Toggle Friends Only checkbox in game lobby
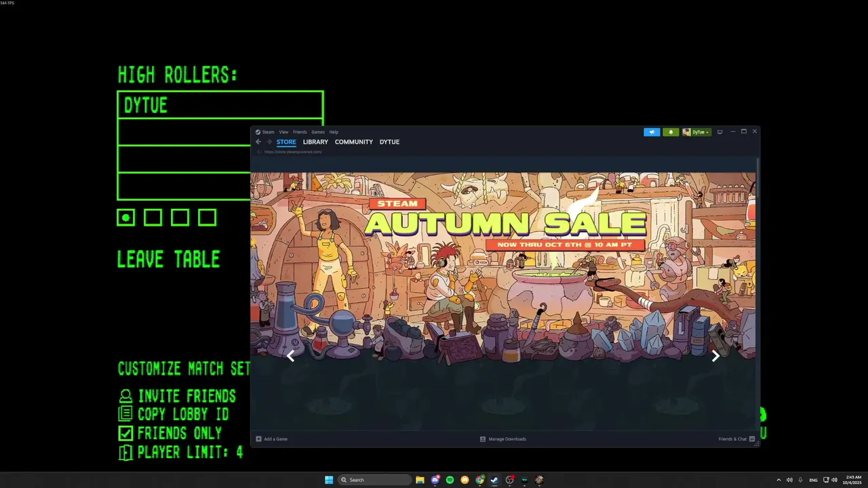This screenshot has height=488, width=868. pyautogui.click(x=125, y=433)
